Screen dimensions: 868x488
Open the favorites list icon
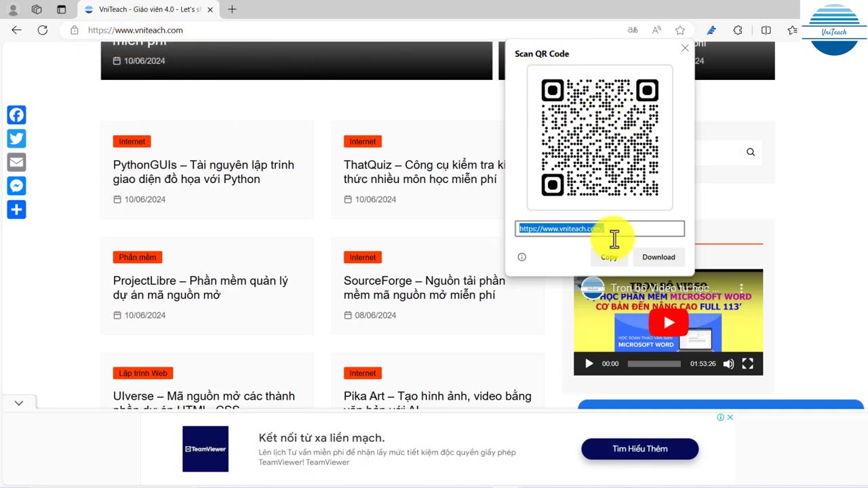[792, 30]
